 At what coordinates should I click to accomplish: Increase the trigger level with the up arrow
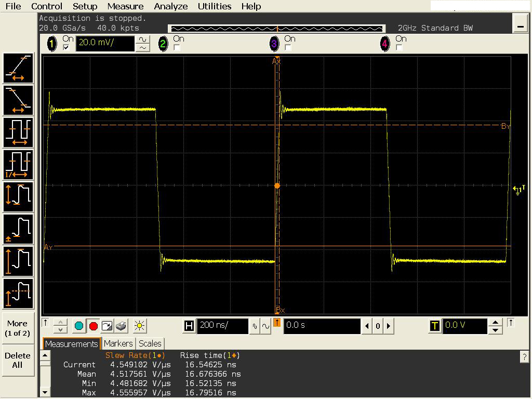click(495, 322)
